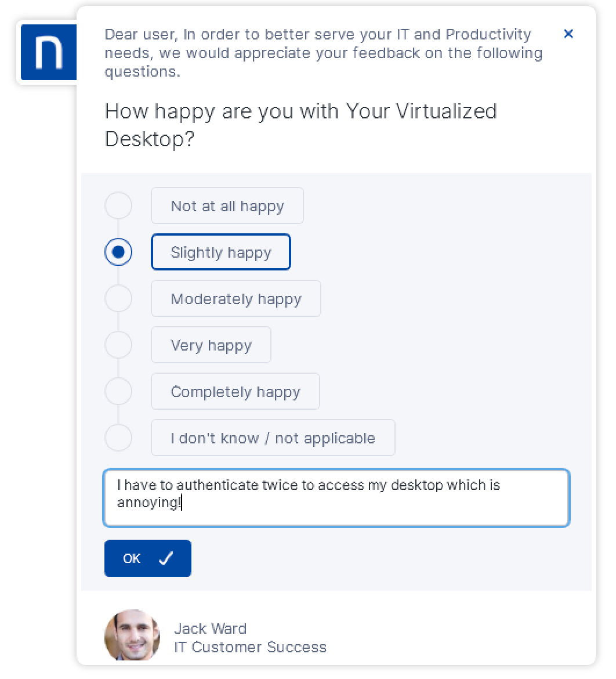The image size is (616, 679).
Task: Select the radio circle beside Not at all happy
Action: coord(118,205)
